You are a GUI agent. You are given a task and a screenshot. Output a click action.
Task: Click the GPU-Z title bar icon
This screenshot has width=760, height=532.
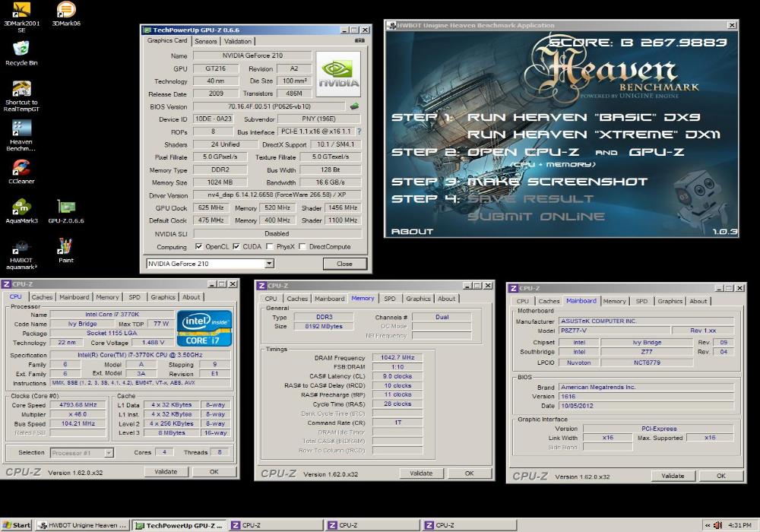coord(147,30)
